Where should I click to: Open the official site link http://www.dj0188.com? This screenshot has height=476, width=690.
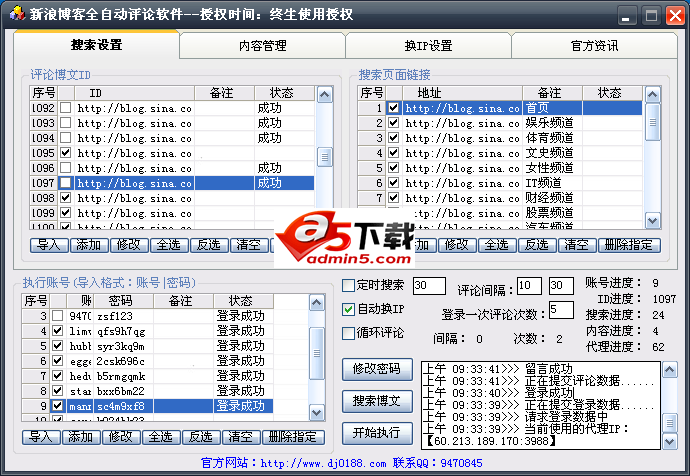(x=323, y=463)
